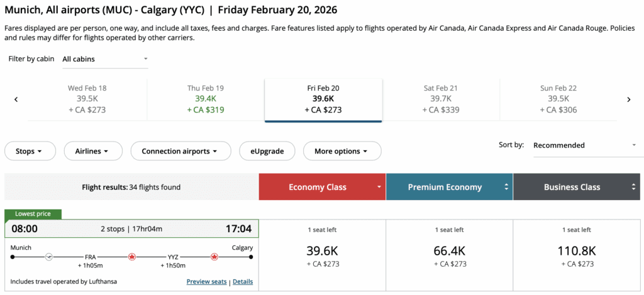
Task: Select the Thu Feb 19 date tab
Action: point(206,99)
